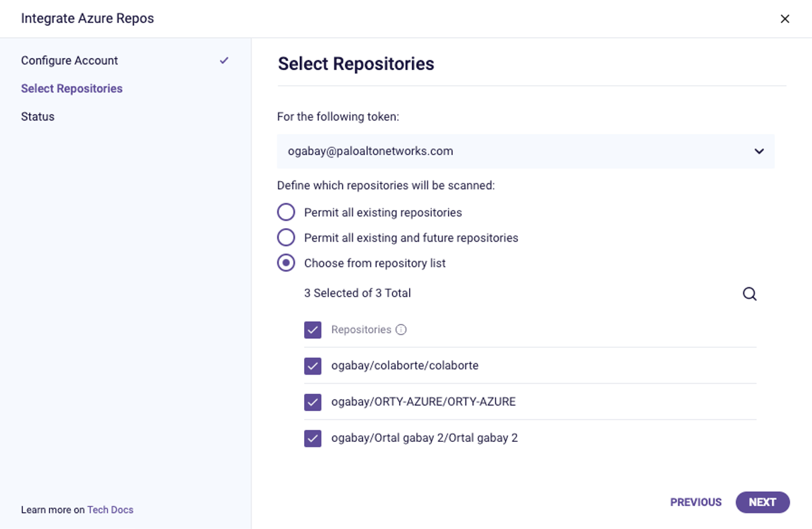Uncheck ogabay/ORTY-AZURE/ORTY-AZURE repository

[313, 402]
